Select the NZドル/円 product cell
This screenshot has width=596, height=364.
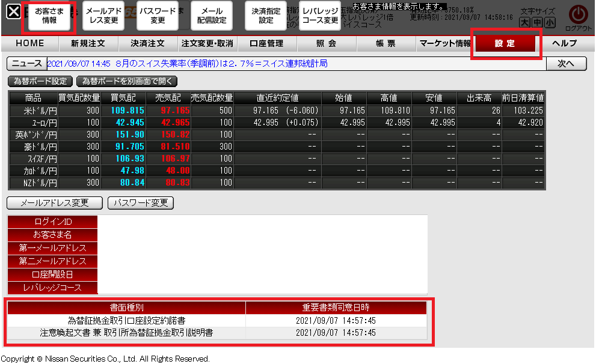click(34, 183)
